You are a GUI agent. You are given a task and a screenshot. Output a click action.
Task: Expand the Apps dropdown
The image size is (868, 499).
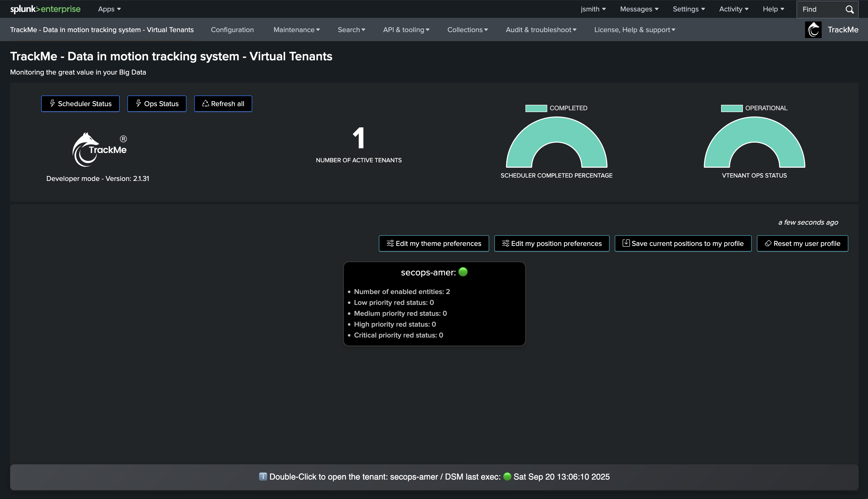tap(109, 9)
